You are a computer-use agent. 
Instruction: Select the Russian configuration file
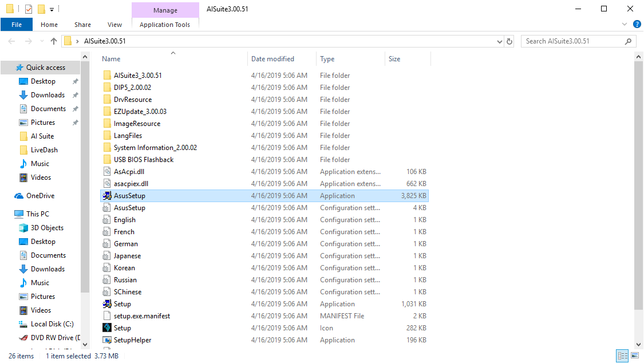[125, 280]
